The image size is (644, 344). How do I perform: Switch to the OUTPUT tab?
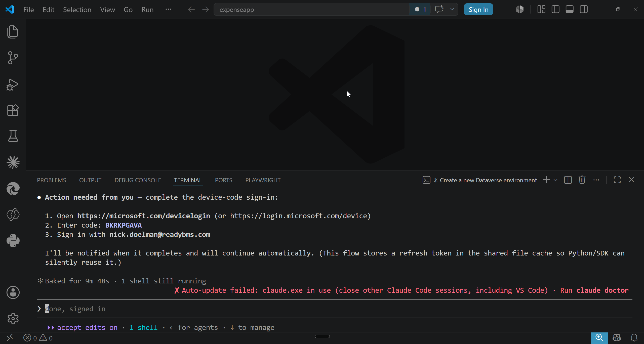[90, 180]
